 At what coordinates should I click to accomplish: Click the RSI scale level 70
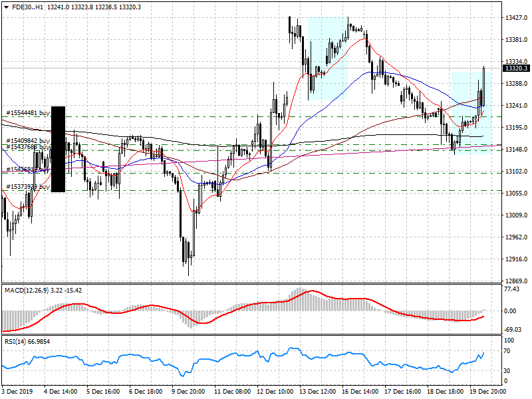coord(507,351)
